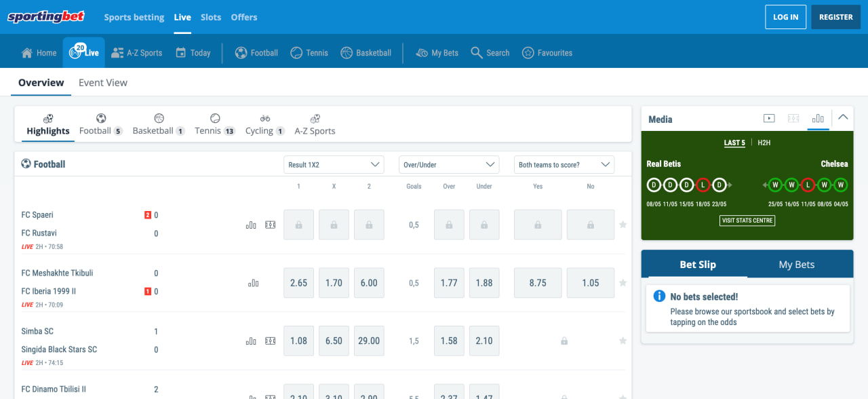Open the FC Spaeri team name

click(x=37, y=215)
